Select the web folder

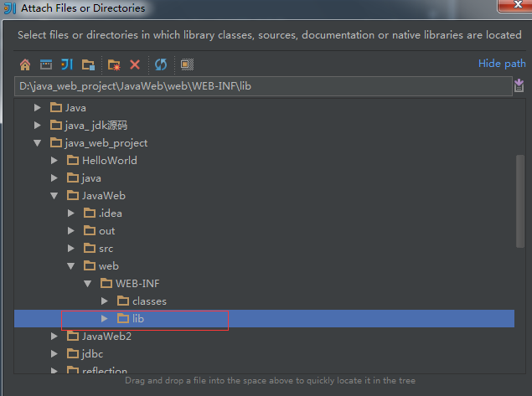(x=101, y=266)
